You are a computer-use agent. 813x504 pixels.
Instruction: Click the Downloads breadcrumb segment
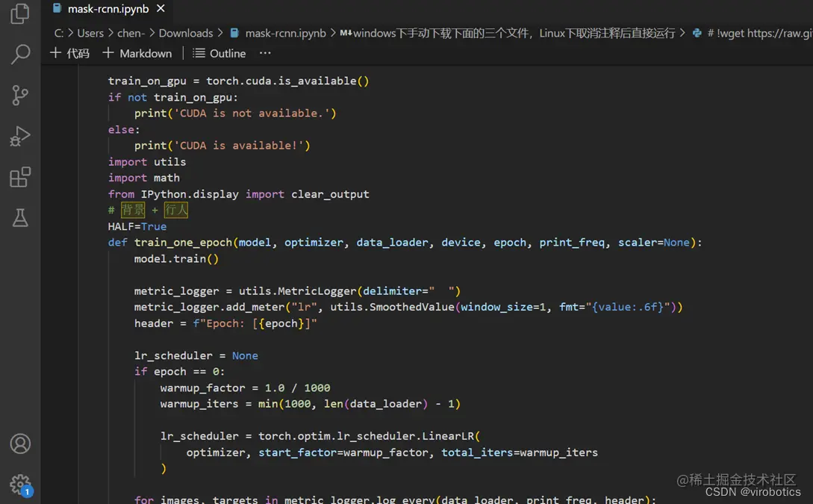coord(186,33)
